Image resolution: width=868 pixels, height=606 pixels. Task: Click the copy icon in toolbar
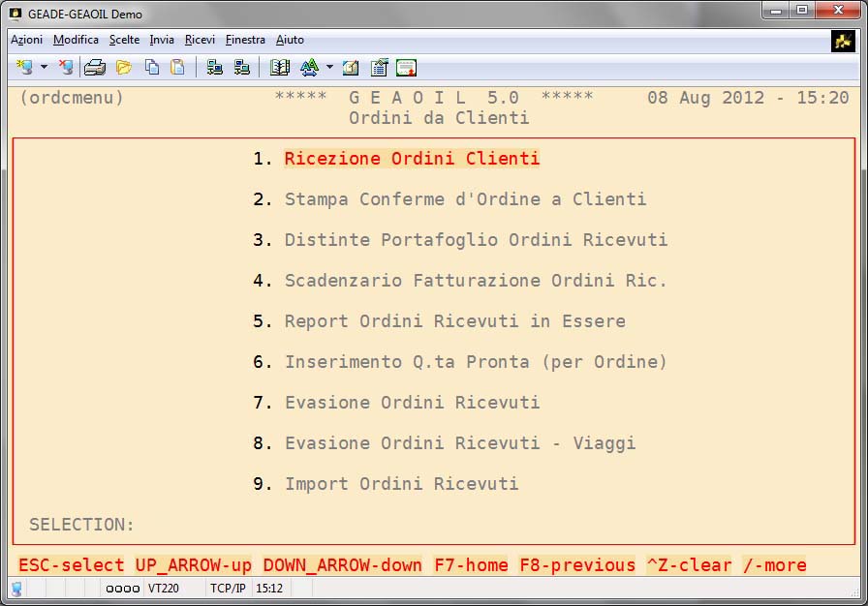click(x=152, y=68)
